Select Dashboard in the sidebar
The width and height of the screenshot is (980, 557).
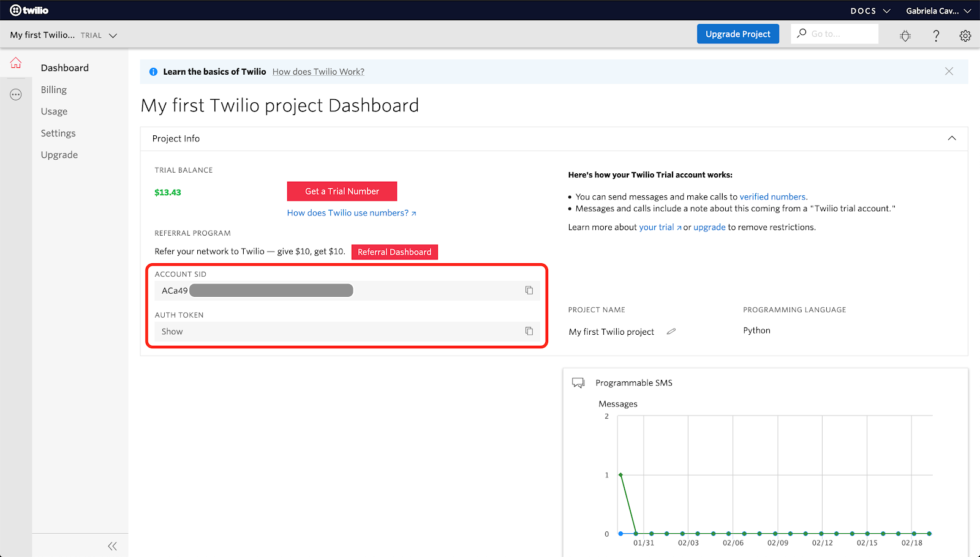pyautogui.click(x=65, y=68)
